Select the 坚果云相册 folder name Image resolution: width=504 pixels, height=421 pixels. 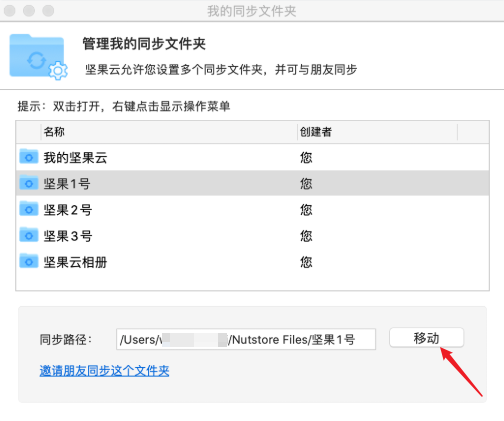click(75, 262)
